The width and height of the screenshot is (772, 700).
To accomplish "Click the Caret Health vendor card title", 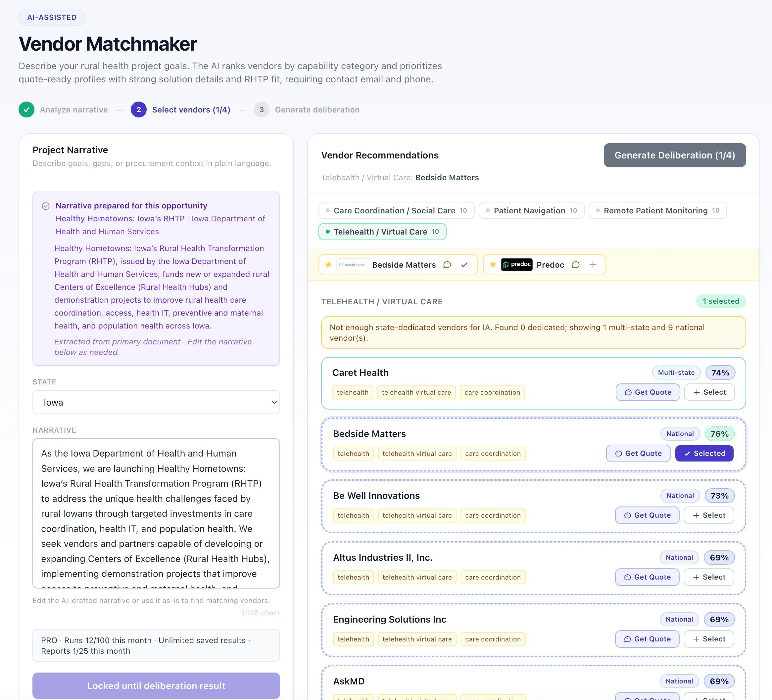I will point(360,372).
